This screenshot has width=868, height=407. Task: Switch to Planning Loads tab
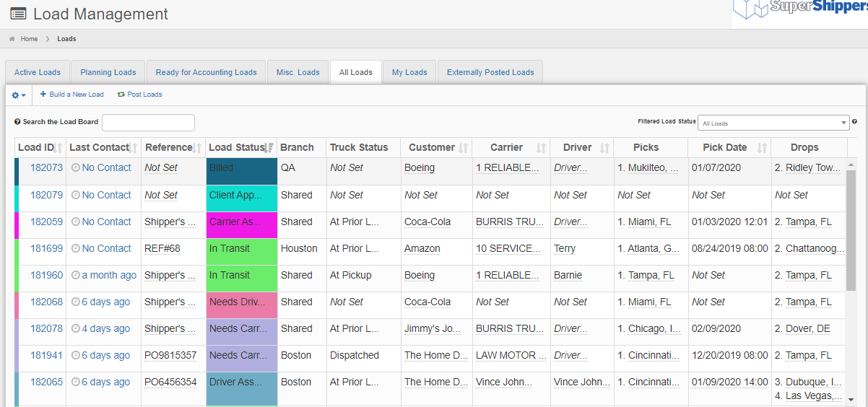click(108, 72)
